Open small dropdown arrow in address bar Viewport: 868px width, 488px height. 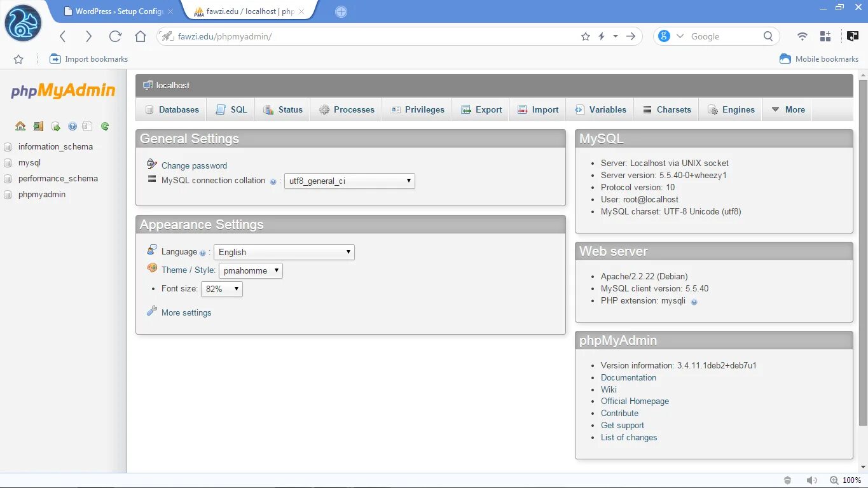(616, 36)
